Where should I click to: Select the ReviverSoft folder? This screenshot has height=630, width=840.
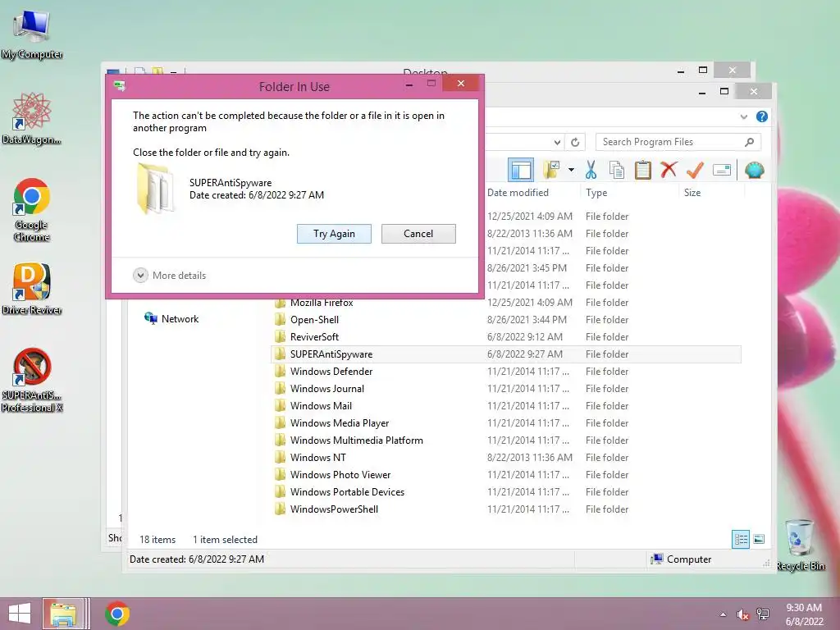click(314, 337)
